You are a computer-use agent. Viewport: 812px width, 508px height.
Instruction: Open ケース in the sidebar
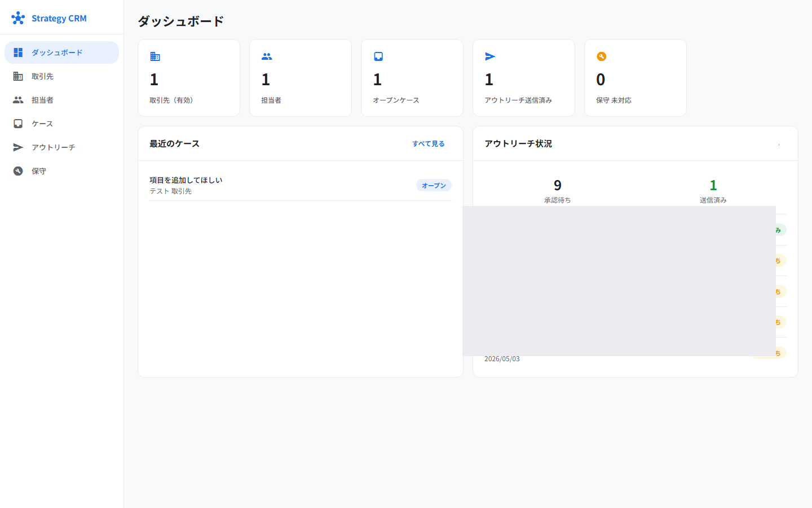(62, 124)
